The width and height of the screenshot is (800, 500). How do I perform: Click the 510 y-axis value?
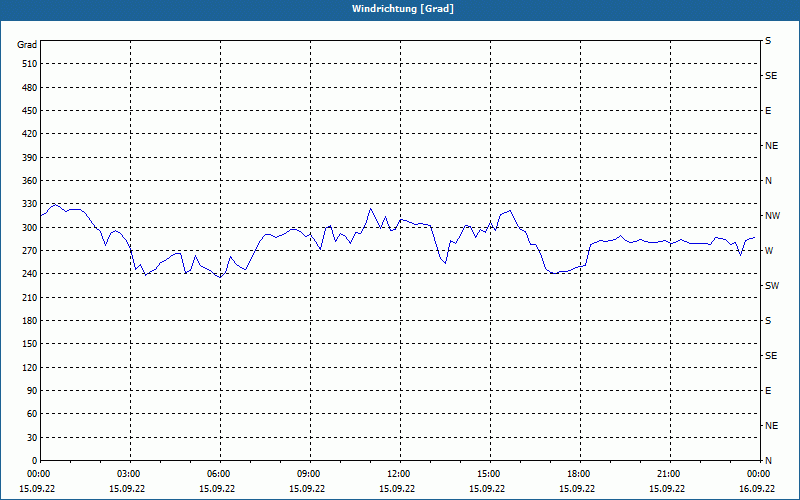(29, 64)
